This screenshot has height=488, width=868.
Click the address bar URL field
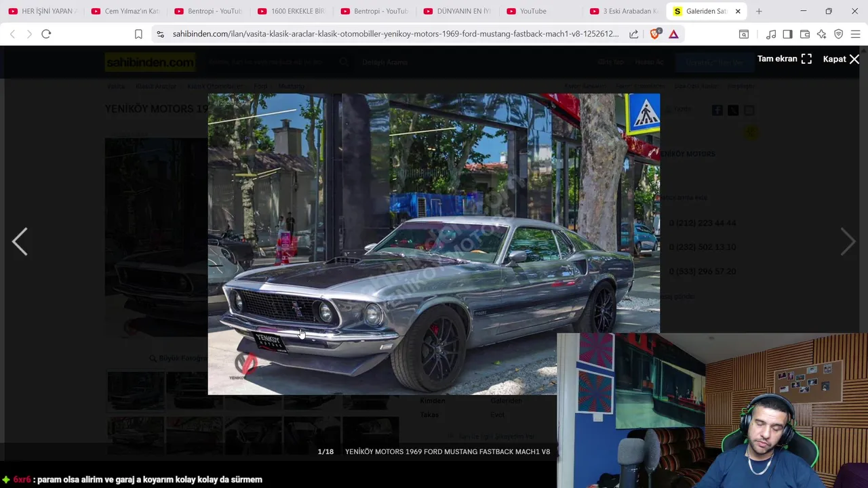(395, 34)
